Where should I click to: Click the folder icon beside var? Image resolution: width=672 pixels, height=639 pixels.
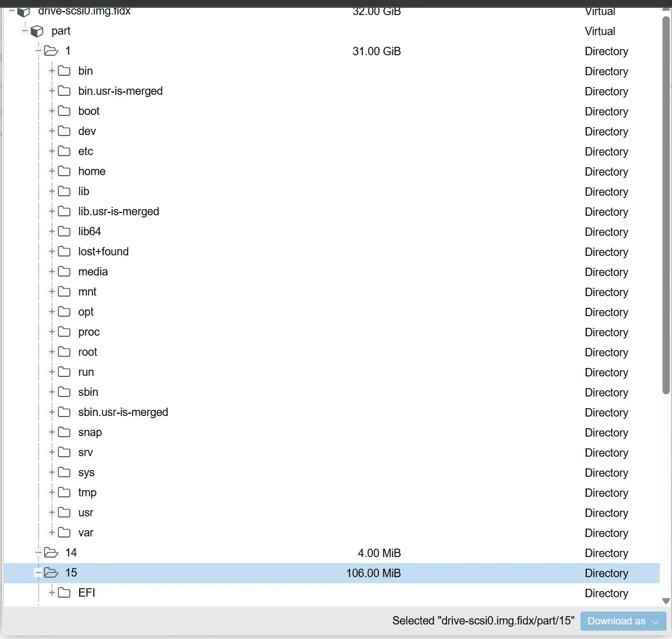64,532
